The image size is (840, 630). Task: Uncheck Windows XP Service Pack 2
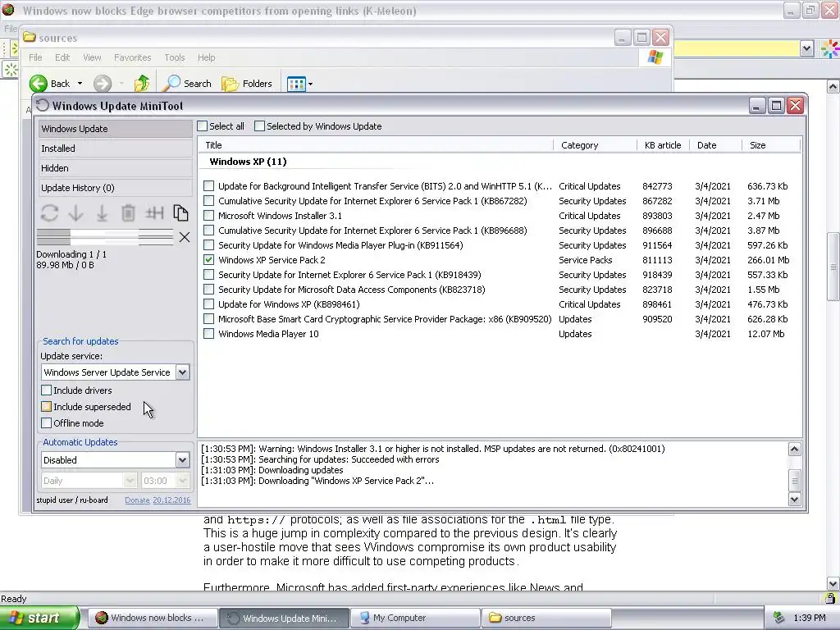click(209, 260)
